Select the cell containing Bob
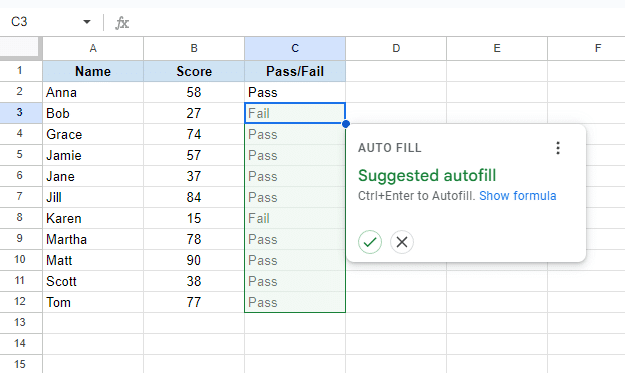625x373 pixels. (x=93, y=113)
